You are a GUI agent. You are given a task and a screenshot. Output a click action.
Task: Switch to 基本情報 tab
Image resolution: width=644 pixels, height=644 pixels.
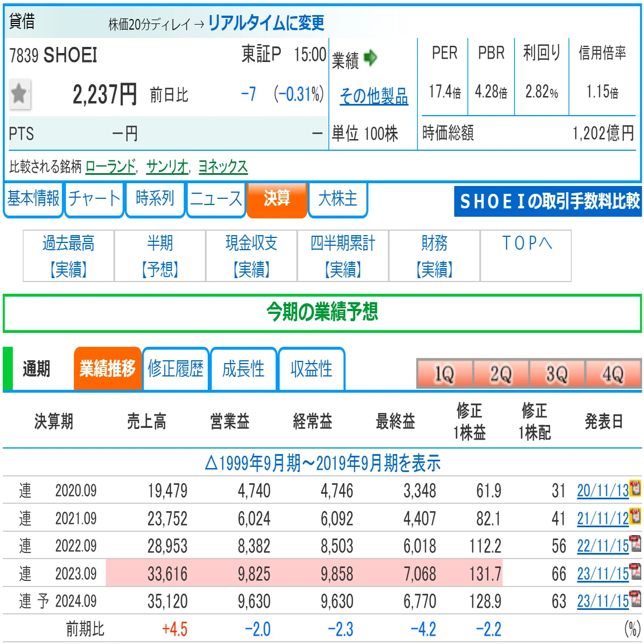(34, 199)
